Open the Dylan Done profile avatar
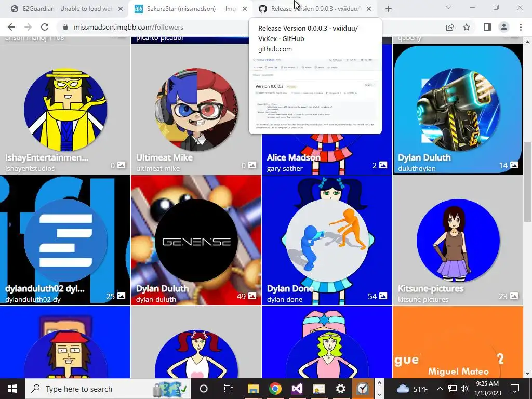This screenshot has height=399, width=532. (327, 241)
